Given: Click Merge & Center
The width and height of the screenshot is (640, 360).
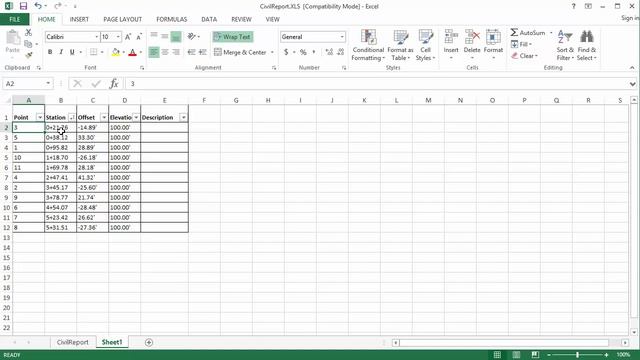Looking at the screenshot, I should [x=240, y=52].
